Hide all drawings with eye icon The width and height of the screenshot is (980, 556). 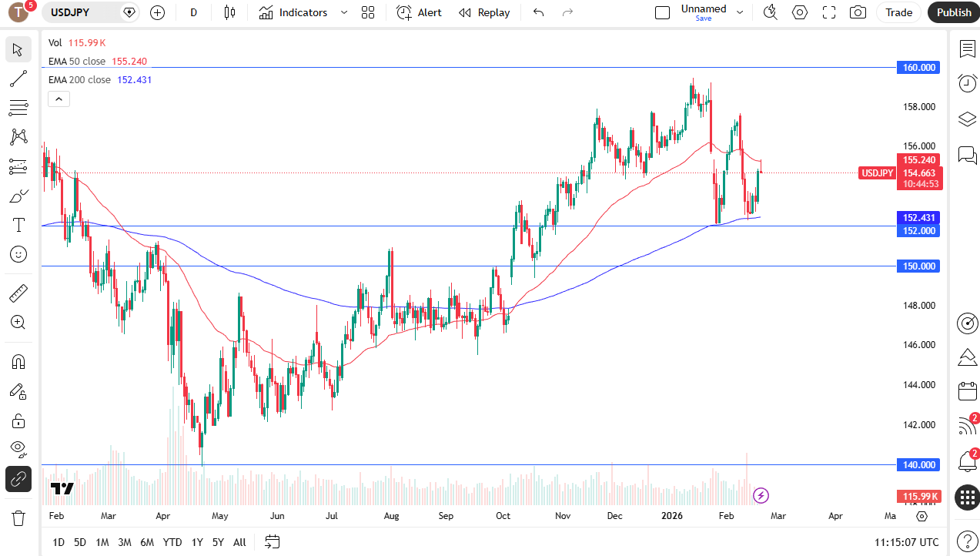tap(18, 450)
